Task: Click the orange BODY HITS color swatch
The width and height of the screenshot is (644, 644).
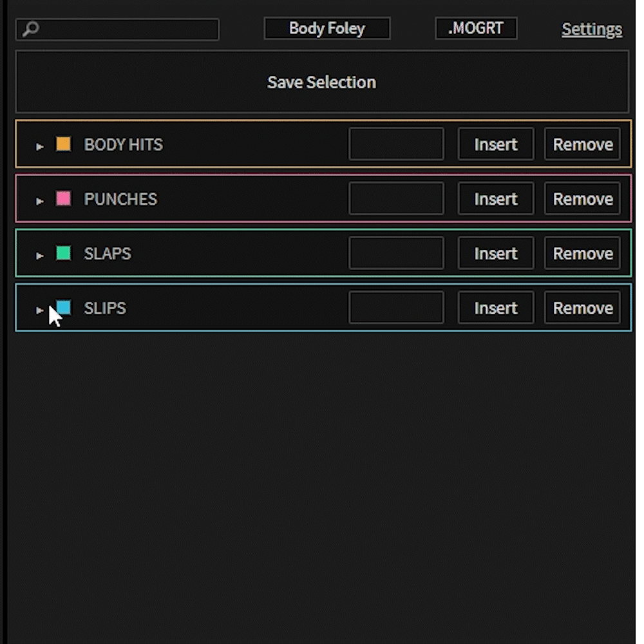Action: [63, 144]
